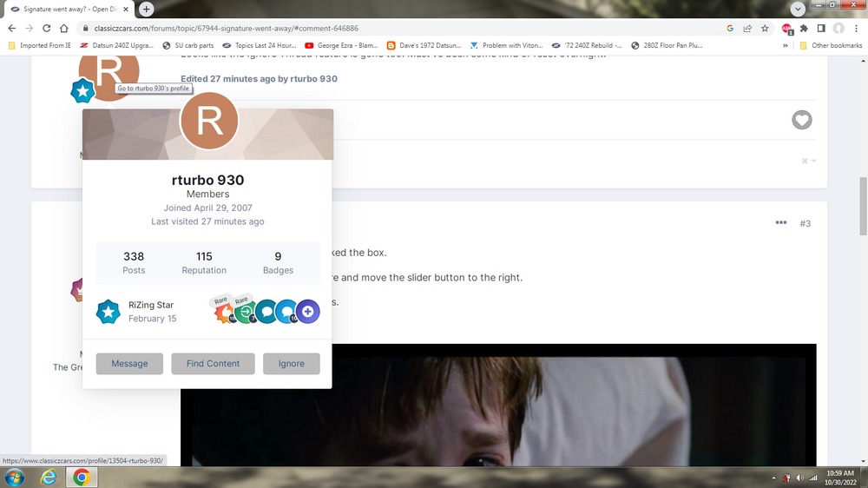
Task: Open the George Ezra - Blam... bookmark
Action: (341, 45)
